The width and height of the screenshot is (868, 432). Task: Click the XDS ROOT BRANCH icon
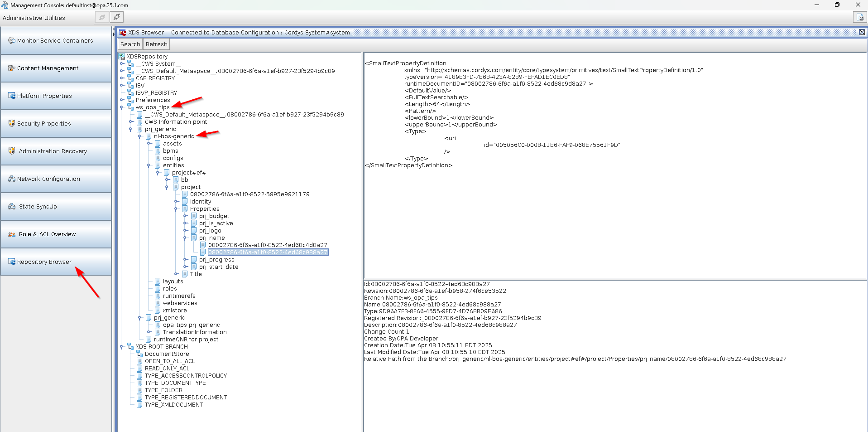click(130, 347)
